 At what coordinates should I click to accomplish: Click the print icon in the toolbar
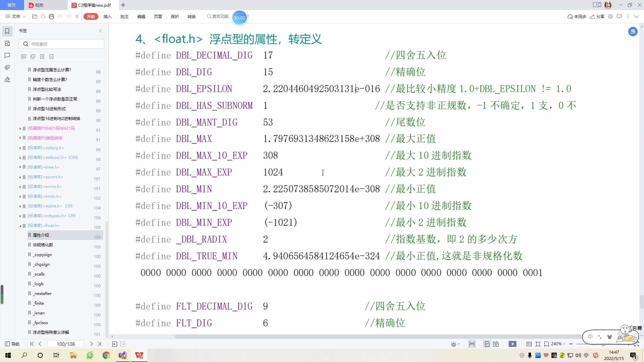51,16
